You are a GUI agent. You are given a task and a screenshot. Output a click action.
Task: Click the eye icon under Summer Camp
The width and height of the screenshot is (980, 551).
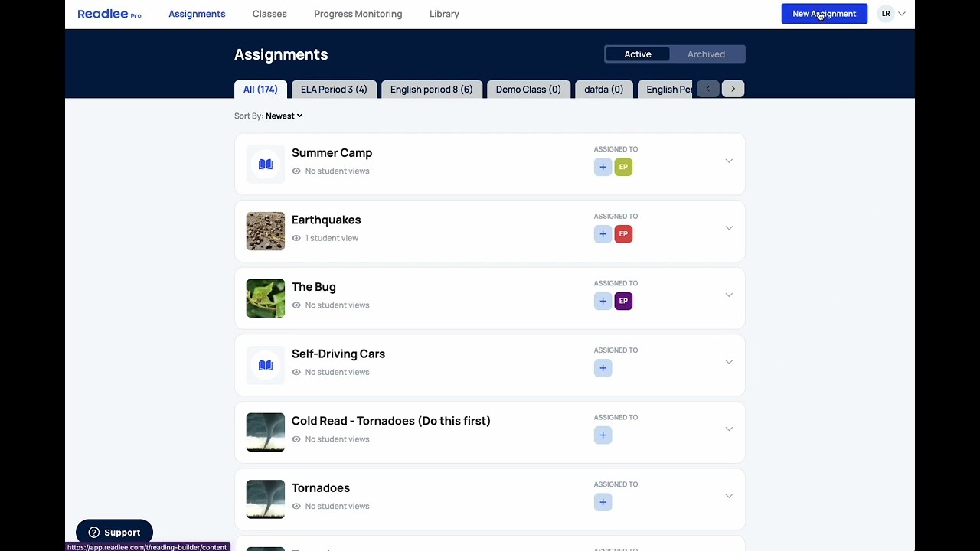click(296, 171)
